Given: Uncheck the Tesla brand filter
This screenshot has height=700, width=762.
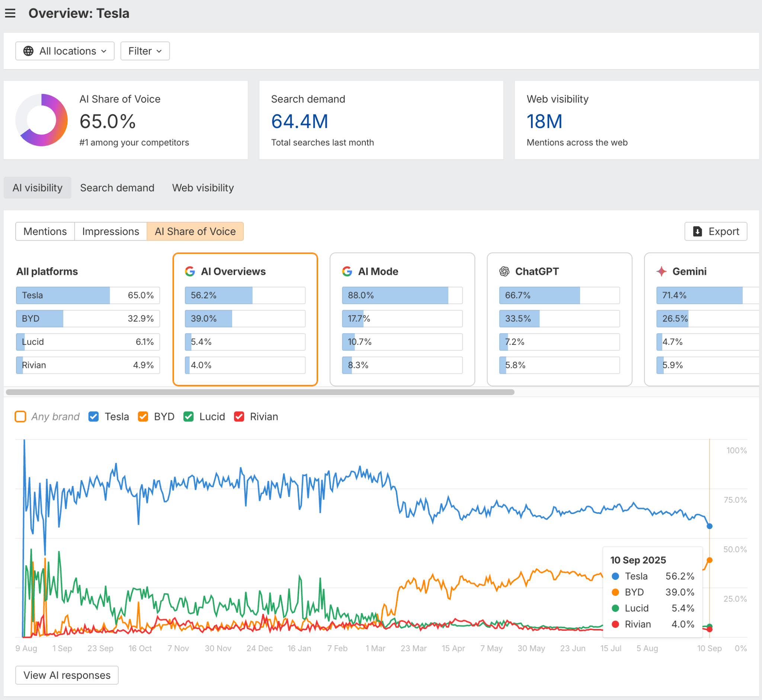Looking at the screenshot, I should [93, 416].
